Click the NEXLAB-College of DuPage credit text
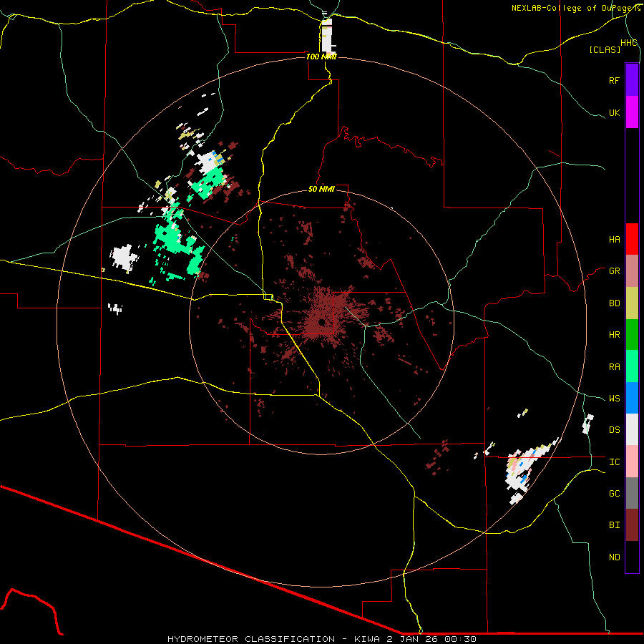The height and width of the screenshot is (644, 644). 576,8
